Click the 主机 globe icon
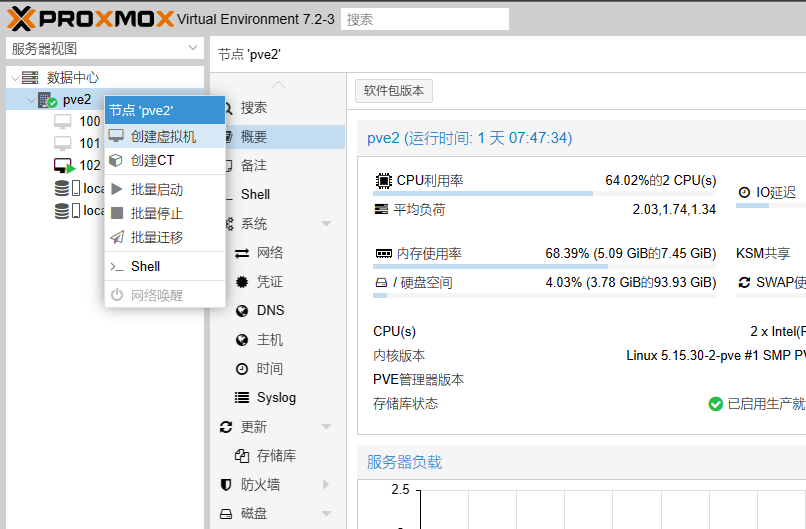The width and height of the screenshot is (806, 529). tap(242, 340)
